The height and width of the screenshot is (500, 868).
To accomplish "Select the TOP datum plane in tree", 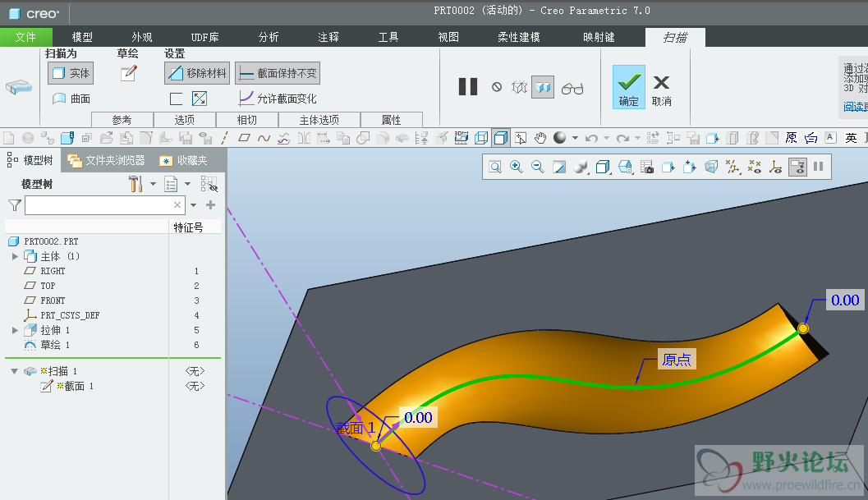I will pyautogui.click(x=48, y=286).
